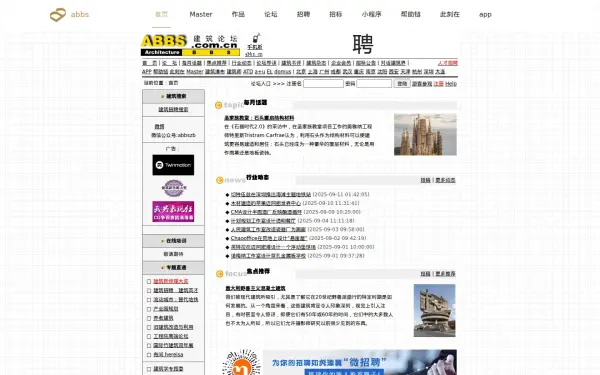The height and width of the screenshot is (375, 600).
Task: Click the Twinmotion advertisement banner
Action: tap(173, 165)
